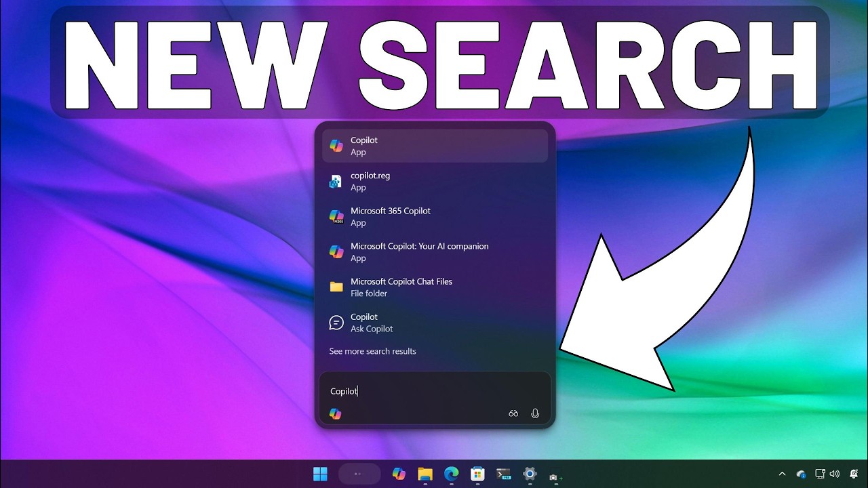Open Microsoft Edge from the taskbar
868x488 pixels.
click(x=452, y=474)
